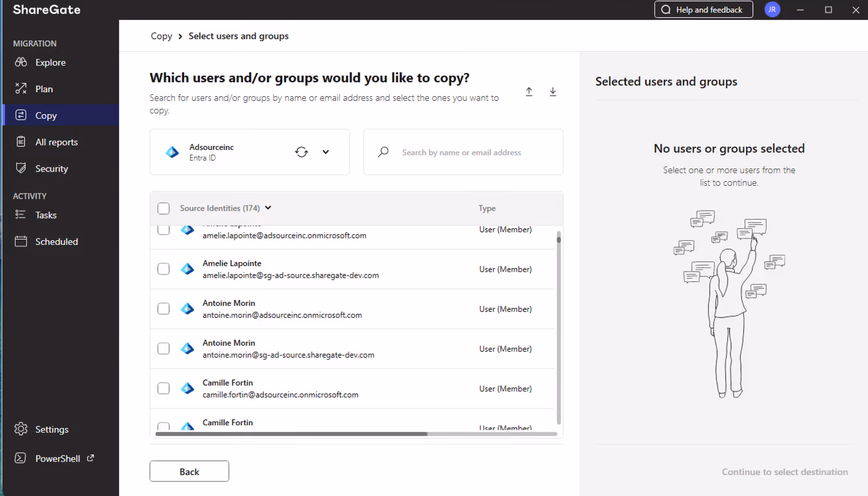Click the Search by name or email field
Viewport: 868px width, 496px height.
pos(463,152)
